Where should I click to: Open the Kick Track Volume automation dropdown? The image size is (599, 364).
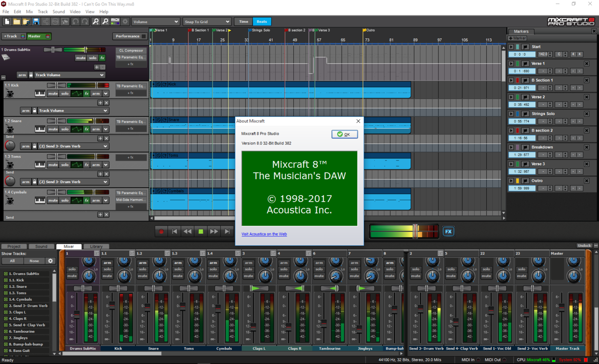(73, 110)
